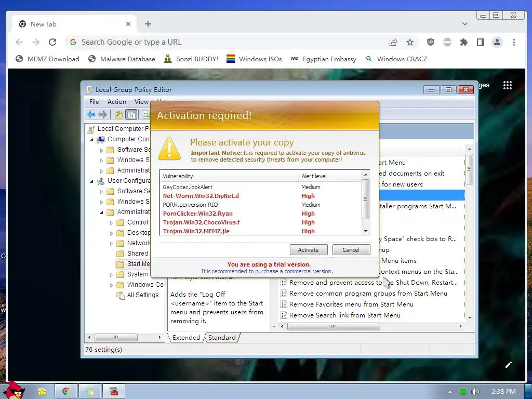Bookmark this tab with the star icon

[410, 42]
